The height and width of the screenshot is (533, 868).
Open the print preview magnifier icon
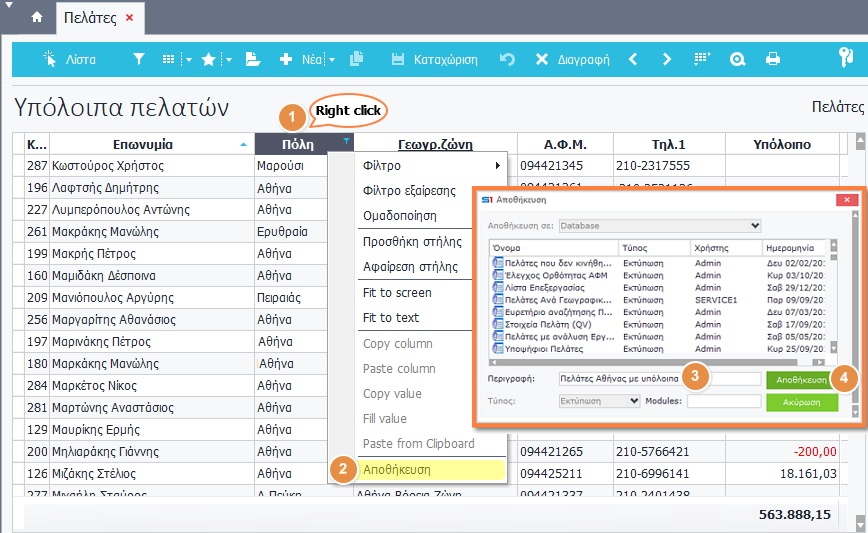pos(738,60)
